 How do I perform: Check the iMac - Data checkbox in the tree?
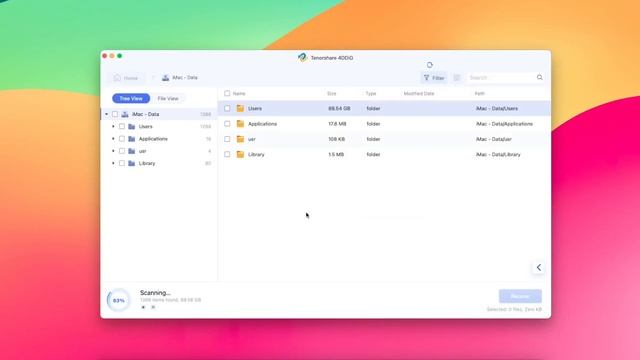pos(115,114)
